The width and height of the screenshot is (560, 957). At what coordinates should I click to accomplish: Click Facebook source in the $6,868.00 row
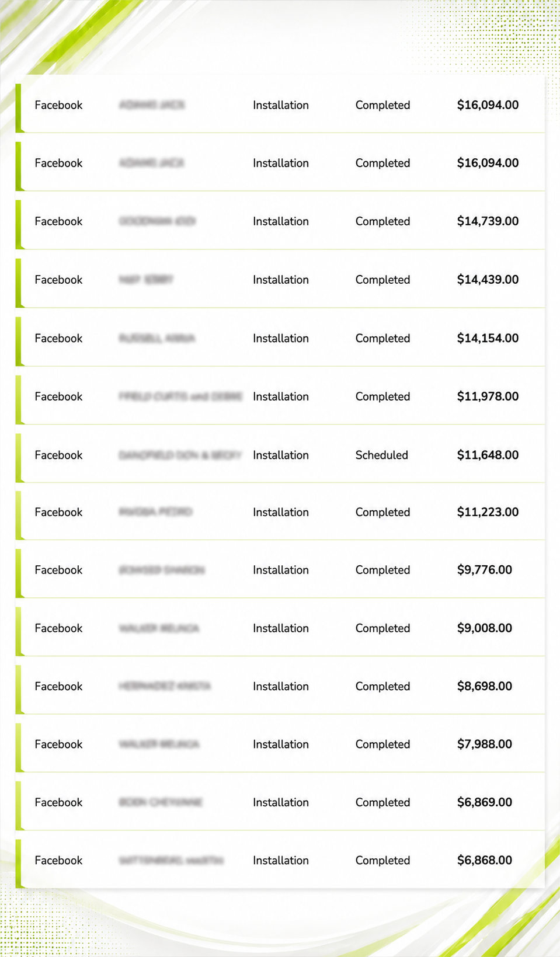[58, 860]
